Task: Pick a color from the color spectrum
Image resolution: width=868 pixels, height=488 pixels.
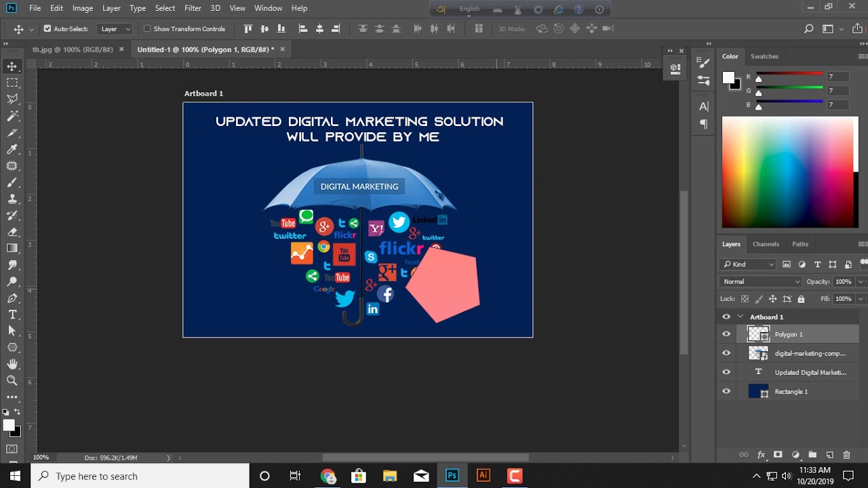Action: tap(790, 172)
